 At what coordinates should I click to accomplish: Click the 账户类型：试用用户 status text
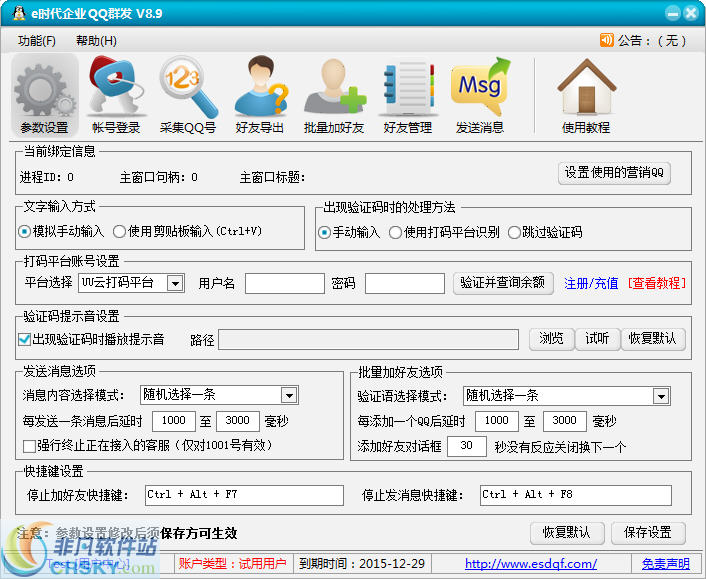coord(232,563)
